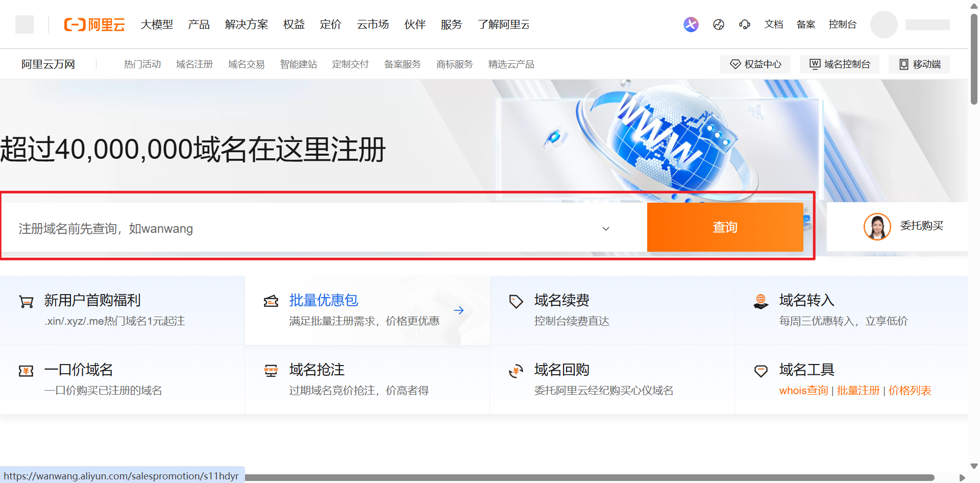Click the icon beside 域名工具
Viewport: 980px width, 483px height.
(761, 371)
